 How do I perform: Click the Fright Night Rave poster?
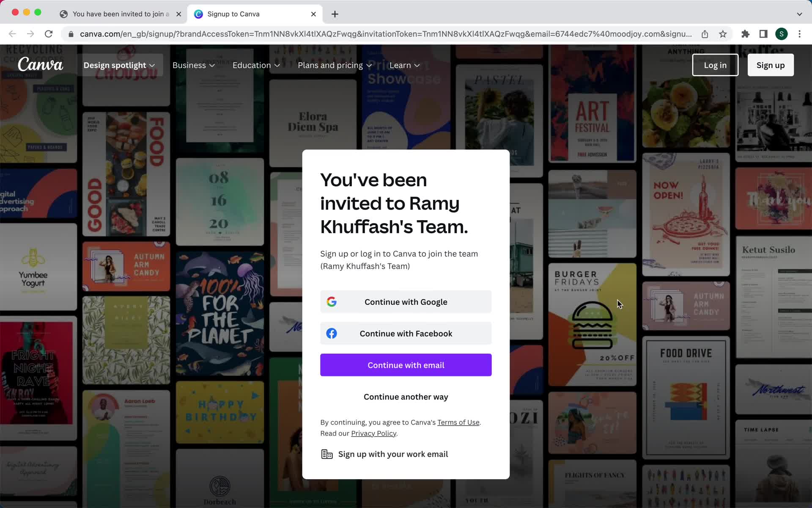(x=38, y=378)
